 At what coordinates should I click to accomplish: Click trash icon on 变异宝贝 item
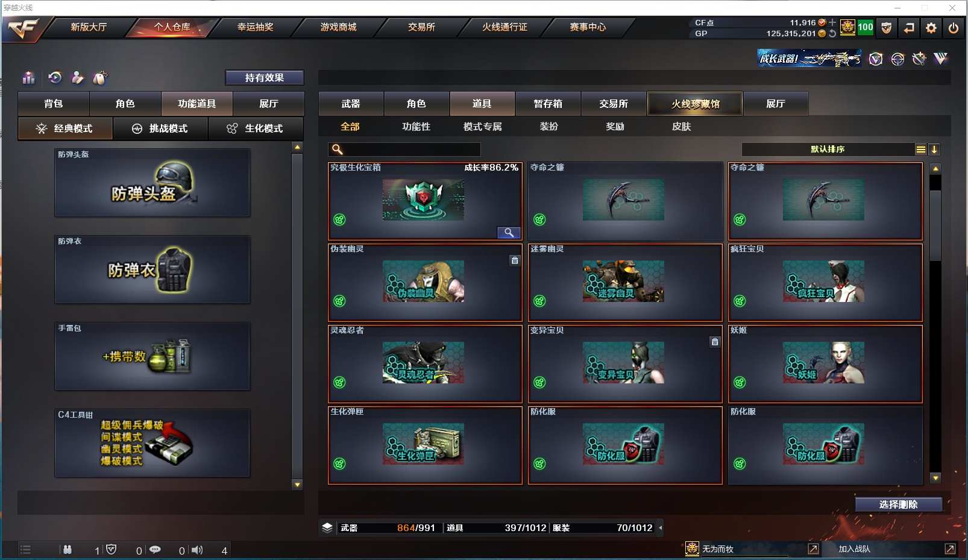click(715, 342)
